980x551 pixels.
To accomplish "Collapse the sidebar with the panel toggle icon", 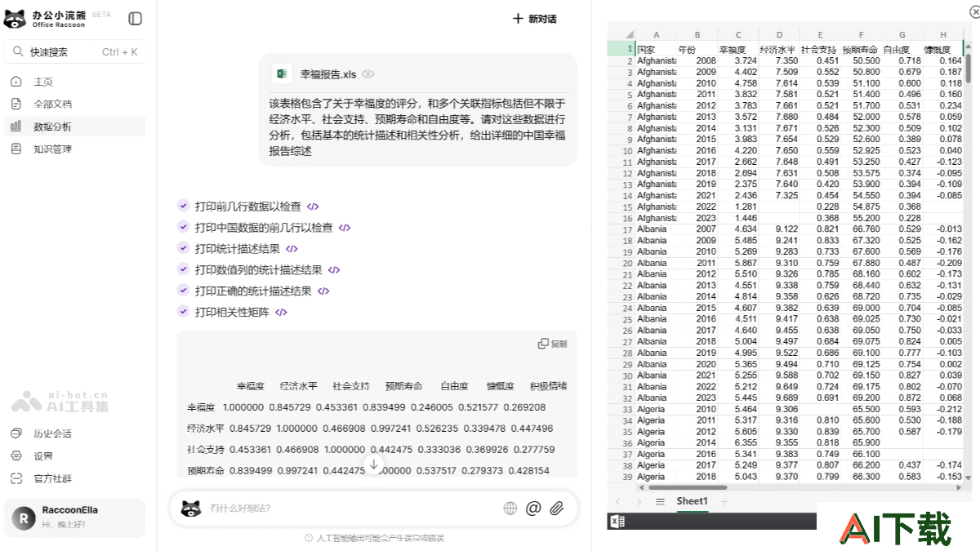I will (136, 18).
